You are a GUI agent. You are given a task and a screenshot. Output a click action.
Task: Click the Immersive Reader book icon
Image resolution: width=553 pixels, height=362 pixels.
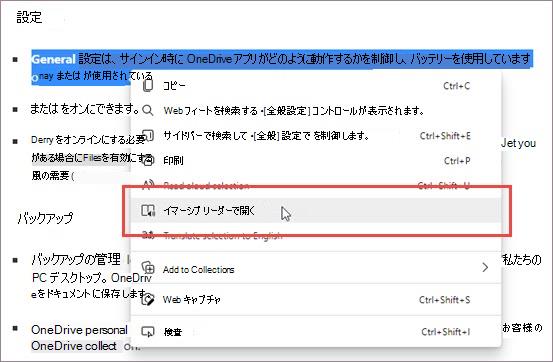coord(148,211)
